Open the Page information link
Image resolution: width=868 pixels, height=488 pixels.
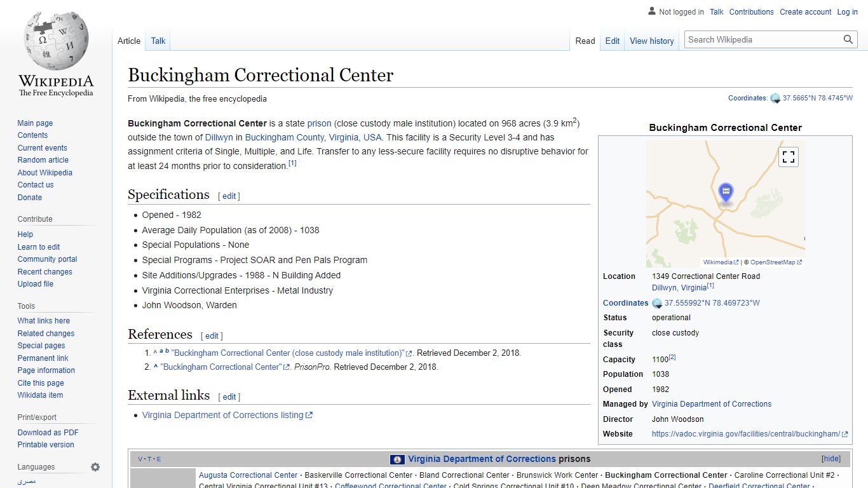pos(46,370)
